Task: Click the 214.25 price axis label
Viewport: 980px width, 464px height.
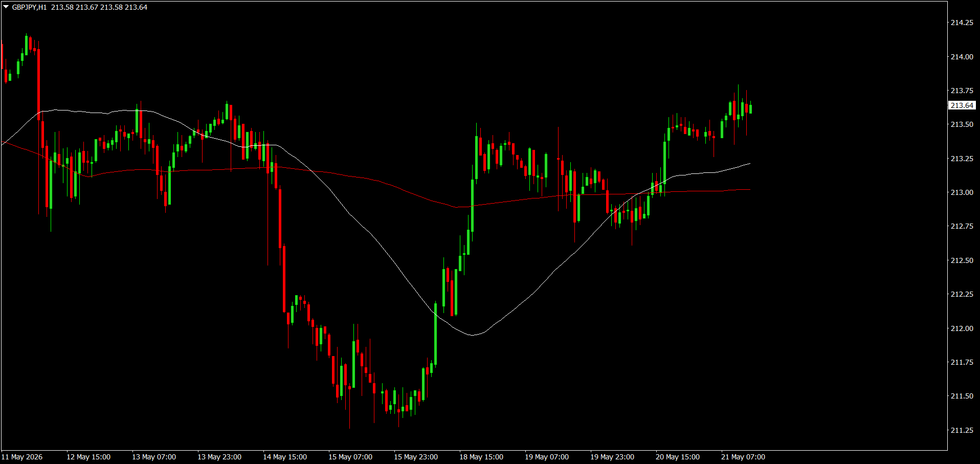Action: (x=962, y=23)
